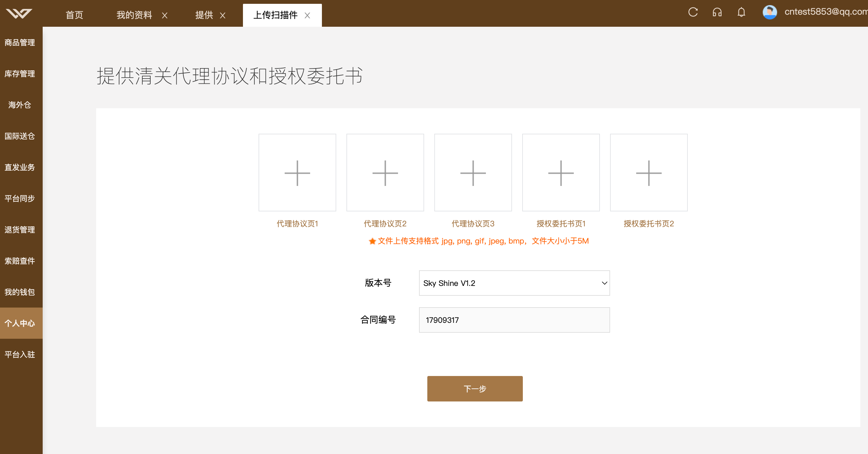The image size is (868, 454).
Task: Switch to the 提供 tab
Action: tap(204, 15)
